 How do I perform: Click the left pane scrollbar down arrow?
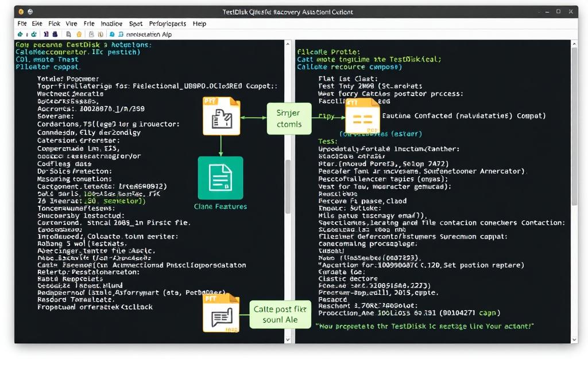288,339
